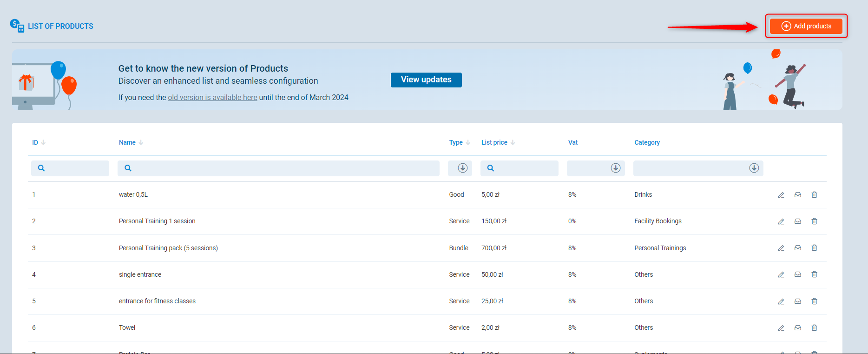Click trash icon for entrance for fitness classes
The image size is (868, 354).
[x=814, y=301]
